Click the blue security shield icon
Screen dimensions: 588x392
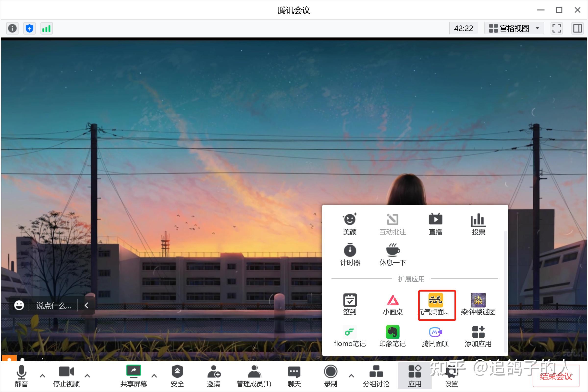(29, 28)
